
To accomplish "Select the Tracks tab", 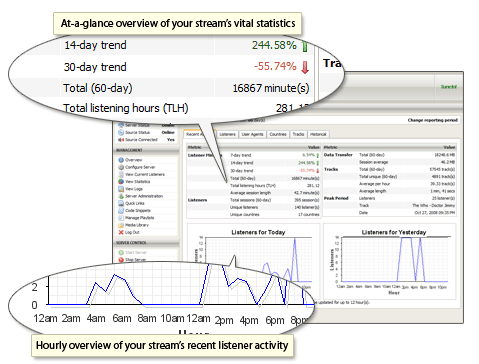I will (298, 134).
